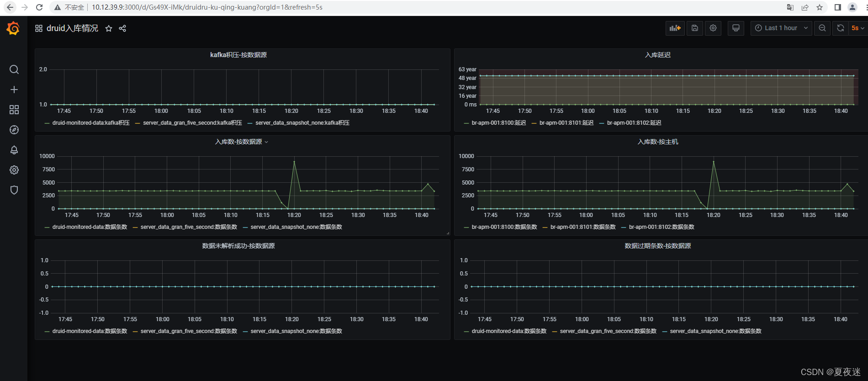Open the Explore compass icon
The height and width of the screenshot is (381, 868).
pos(14,130)
